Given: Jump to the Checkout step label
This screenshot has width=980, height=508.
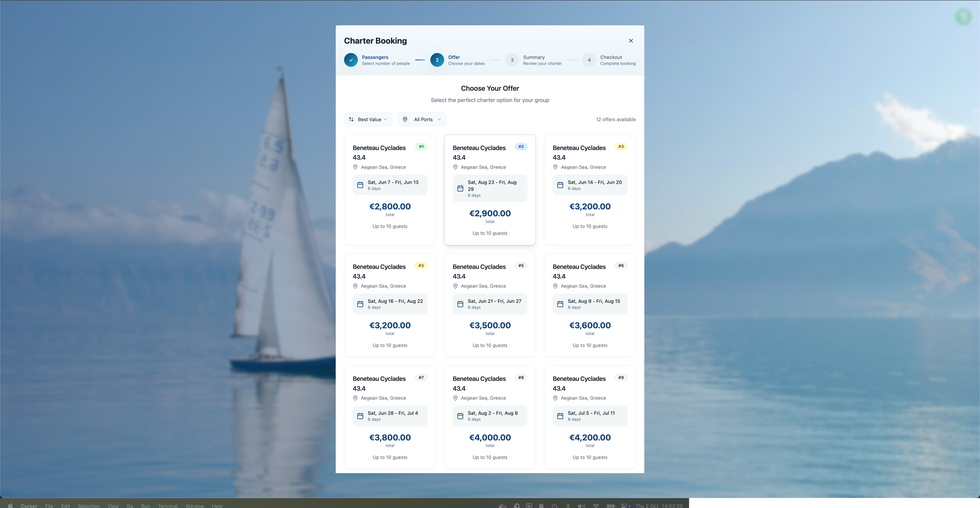Looking at the screenshot, I should 611,57.
